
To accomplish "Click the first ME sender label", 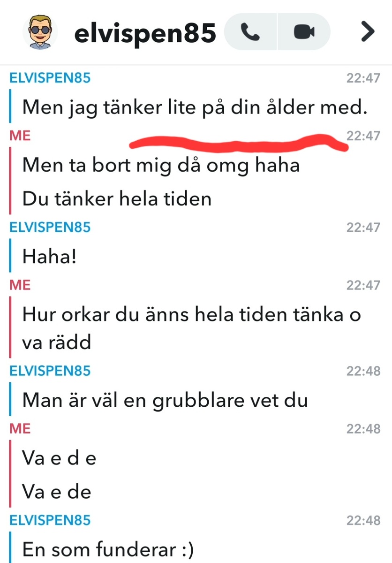I will 20,136.
